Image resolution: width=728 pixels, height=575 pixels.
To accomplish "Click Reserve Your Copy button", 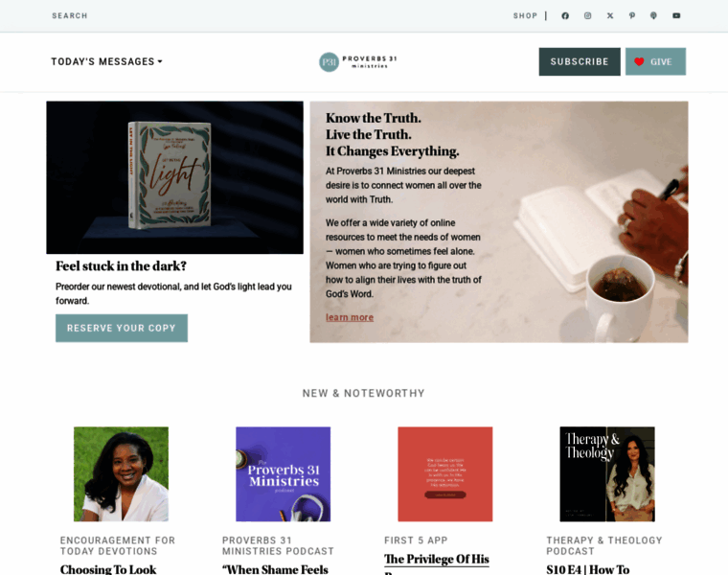I will coord(122,329).
